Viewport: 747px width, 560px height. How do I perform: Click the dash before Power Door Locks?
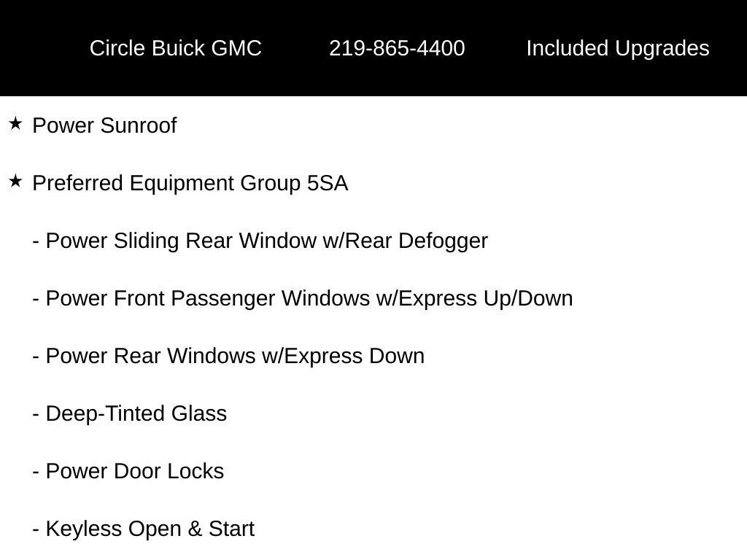tap(36, 472)
